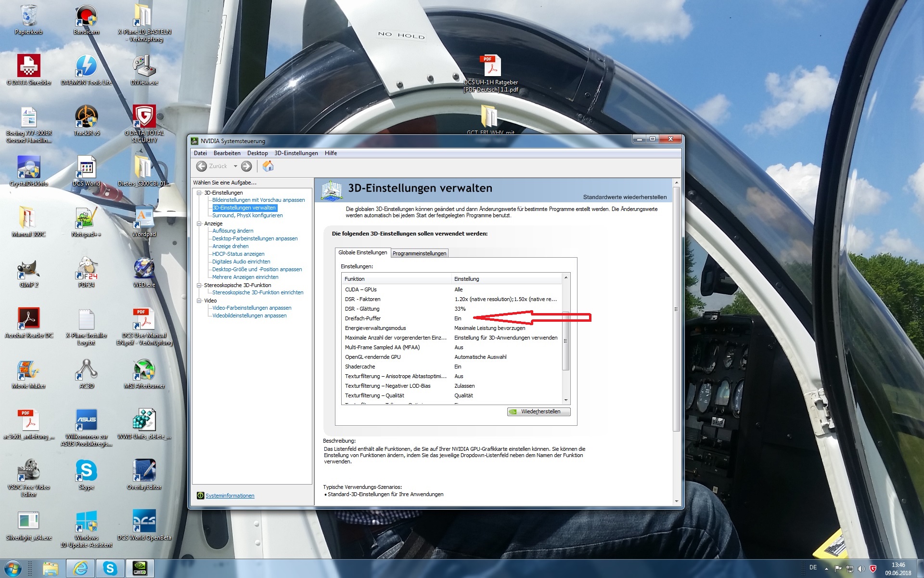924x578 pixels.
Task: Open NVIDIA Control Panel taskbar button
Action: click(x=140, y=569)
